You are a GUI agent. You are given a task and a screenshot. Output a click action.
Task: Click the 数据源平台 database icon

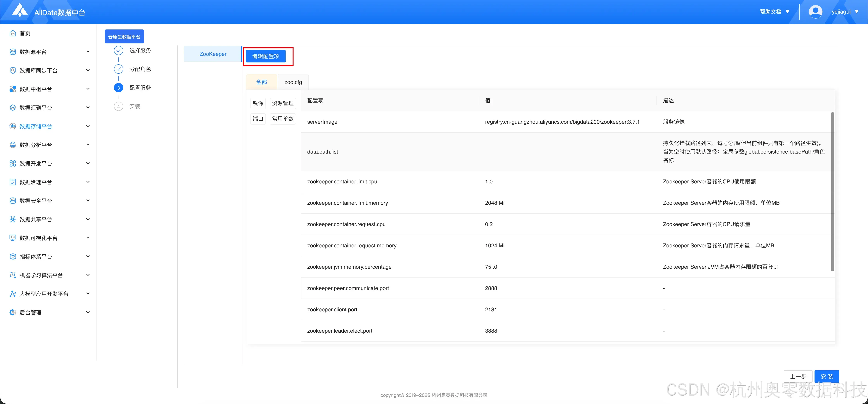tap(13, 52)
